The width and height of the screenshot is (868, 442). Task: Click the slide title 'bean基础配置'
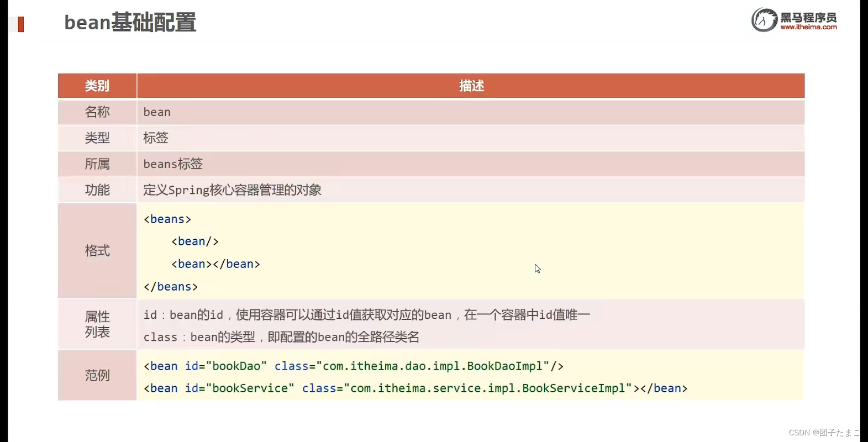point(130,23)
